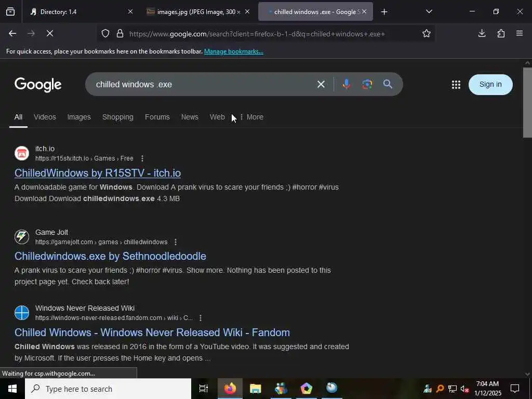Open options for itch.io result
Image resolution: width=532 pixels, height=399 pixels.
tap(142, 158)
